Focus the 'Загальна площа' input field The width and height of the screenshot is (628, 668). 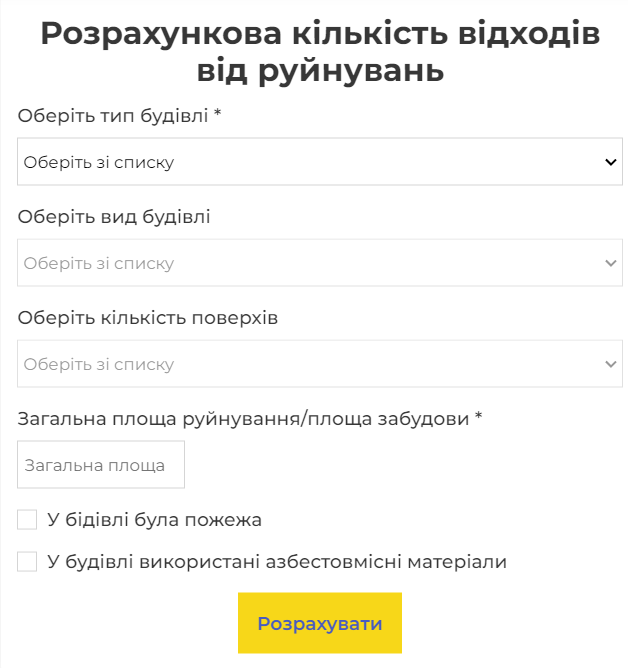click(101, 465)
